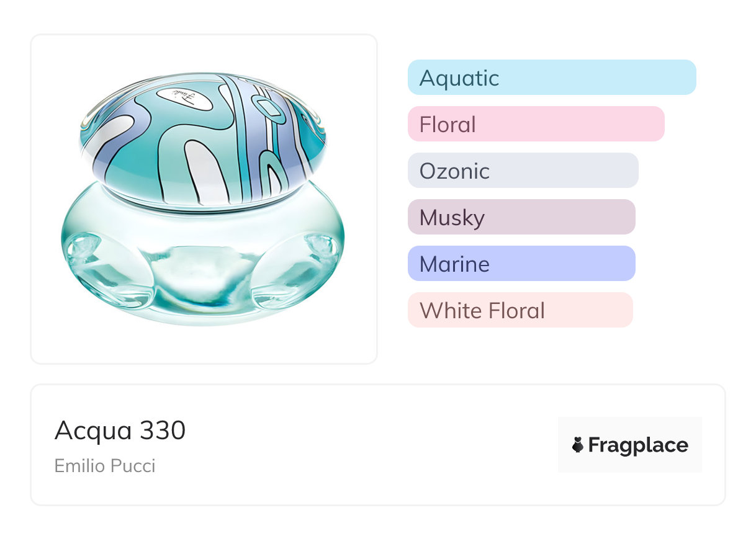The width and height of the screenshot is (756, 536).
Task: Click the Fragplace wordmark text
Action: tap(637, 445)
